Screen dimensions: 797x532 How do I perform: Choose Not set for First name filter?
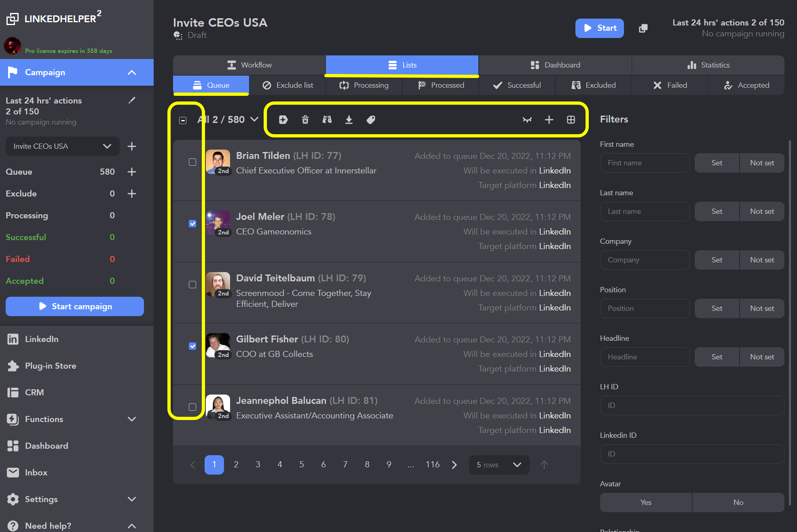[x=762, y=163]
